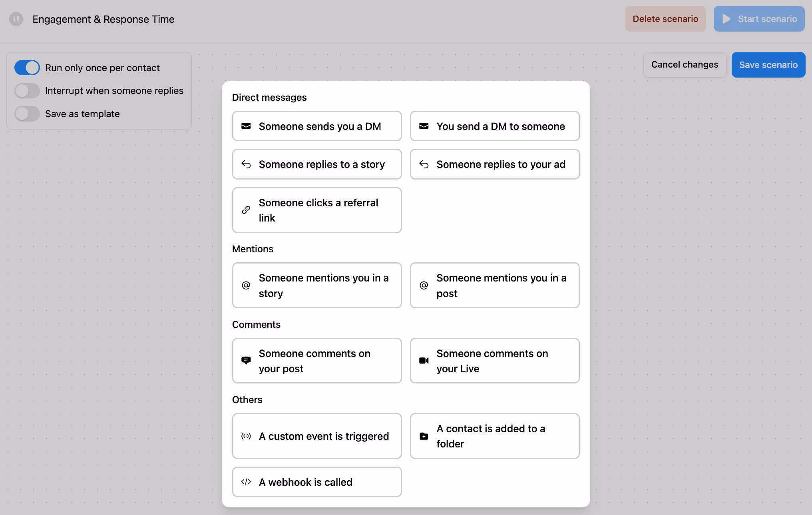Viewport: 812px width, 515px height.
Task: Click the reply arrow icon on Someone replies to a story
Action: 246,164
